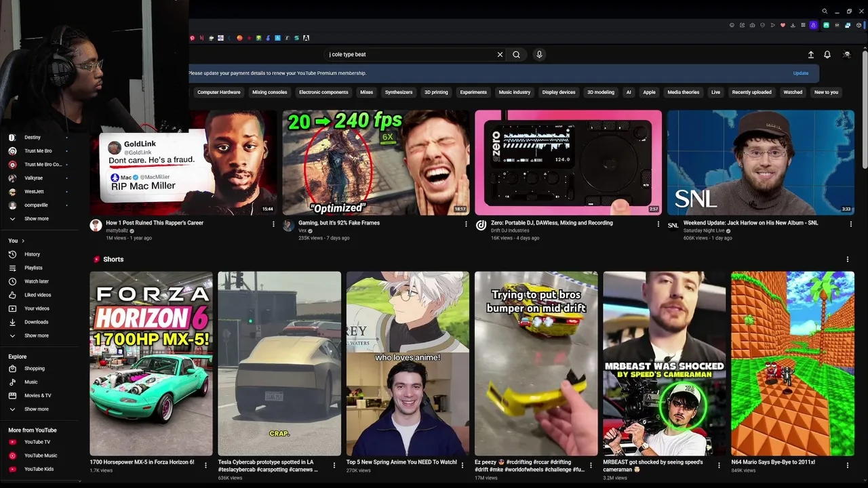
Task: Open options menu for Gaming 92% Fake Frames video
Action: point(466,224)
